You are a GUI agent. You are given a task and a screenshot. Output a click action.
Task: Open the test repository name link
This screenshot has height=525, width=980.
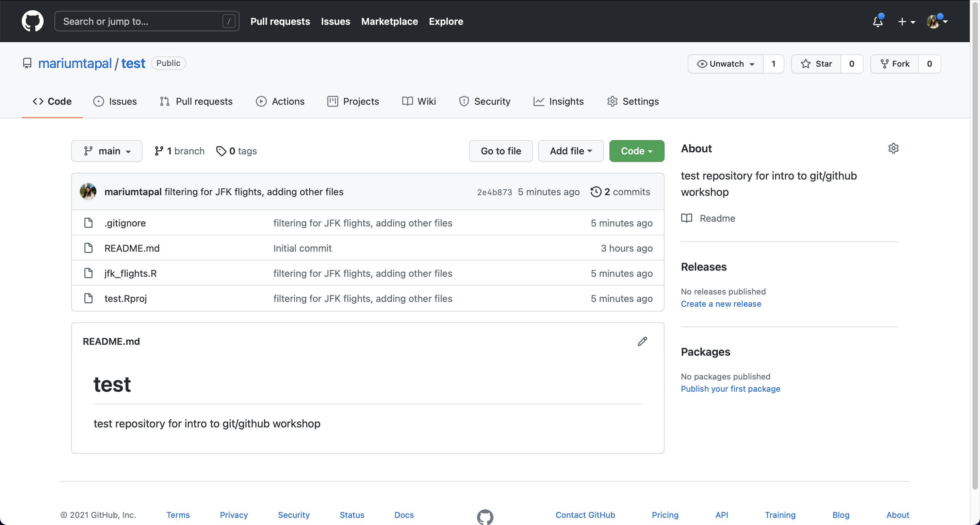point(133,63)
